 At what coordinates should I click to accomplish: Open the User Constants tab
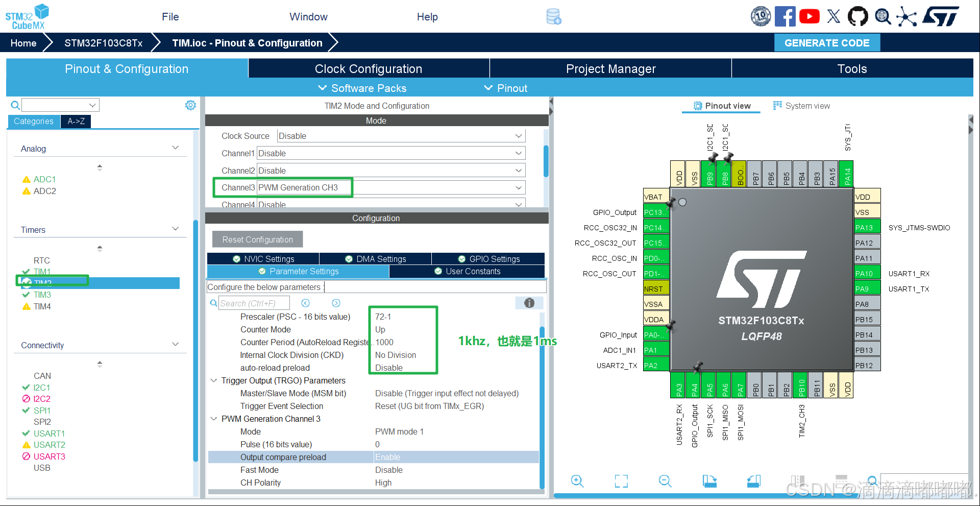(467, 271)
